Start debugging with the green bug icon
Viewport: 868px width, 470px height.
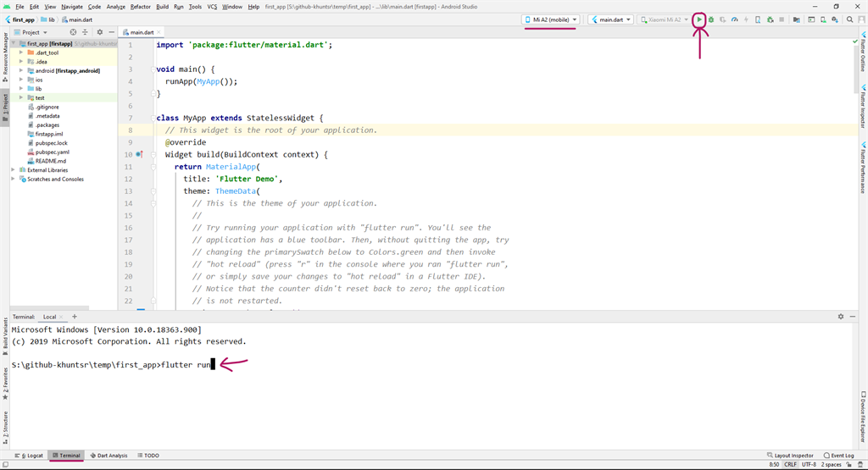(x=711, y=19)
